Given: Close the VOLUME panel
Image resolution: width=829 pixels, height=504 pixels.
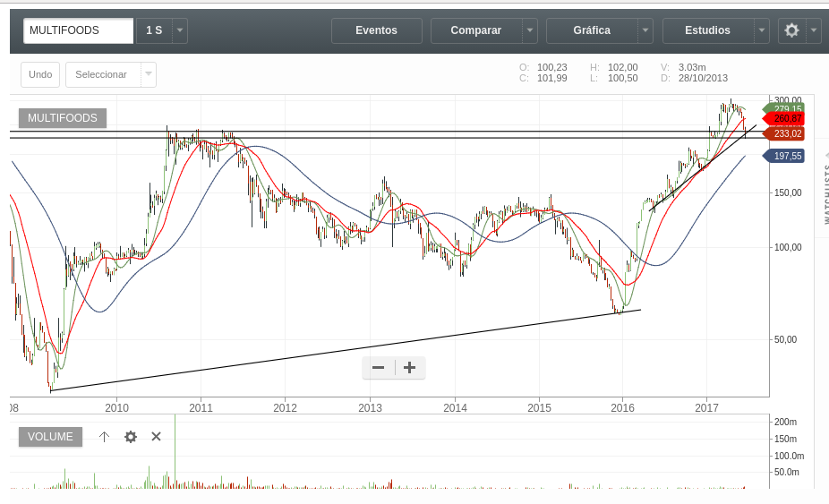Looking at the screenshot, I should (x=156, y=437).
